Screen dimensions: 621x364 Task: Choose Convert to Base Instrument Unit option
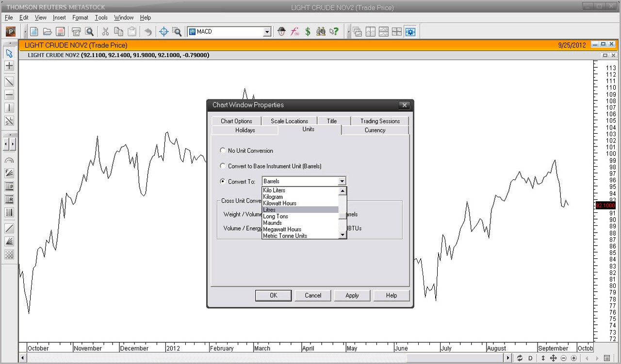(x=223, y=166)
